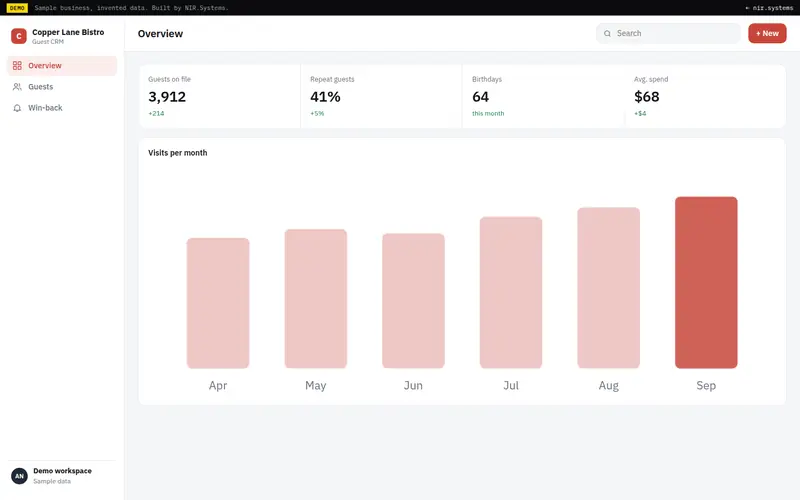Click the +5% change indicator
The width and height of the screenshot is (800, 500).
pos(317,113)
